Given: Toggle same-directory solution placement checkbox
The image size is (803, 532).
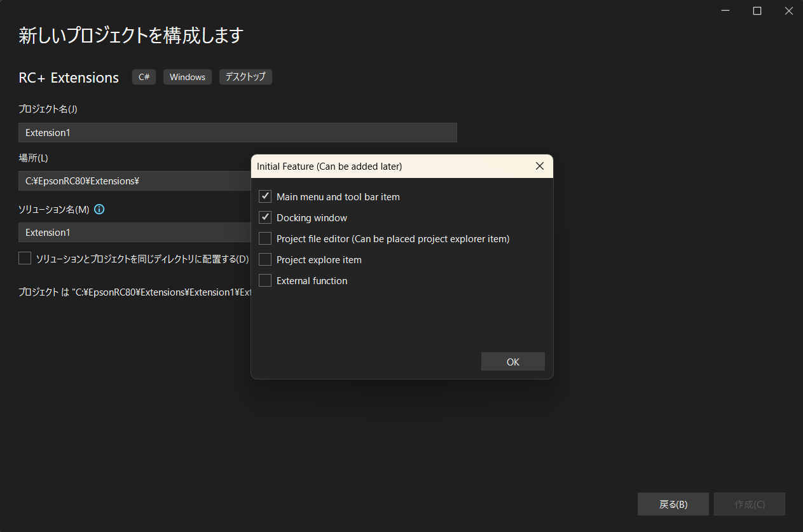Looking at the screenshot, I should coord(25,258).
